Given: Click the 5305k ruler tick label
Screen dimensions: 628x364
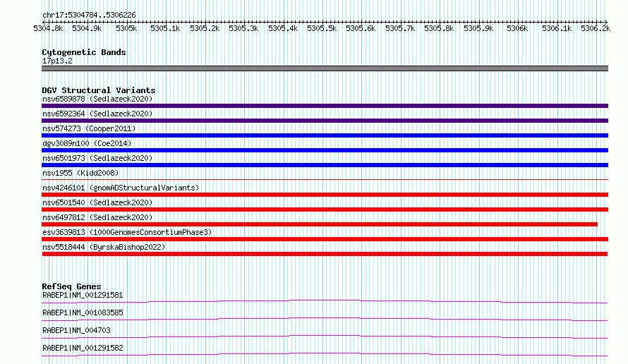Looking at the screenshot, I should click(x=126, y=28).
